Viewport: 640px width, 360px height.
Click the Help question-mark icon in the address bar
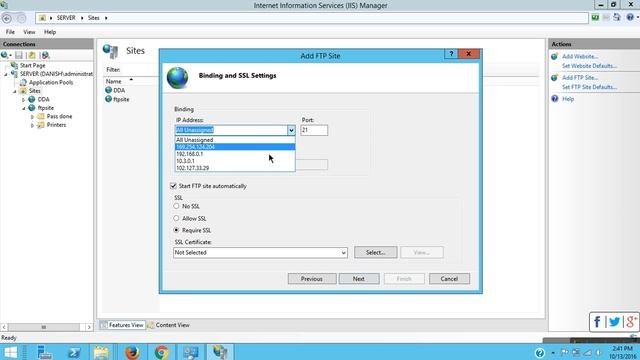click(630, 17)
